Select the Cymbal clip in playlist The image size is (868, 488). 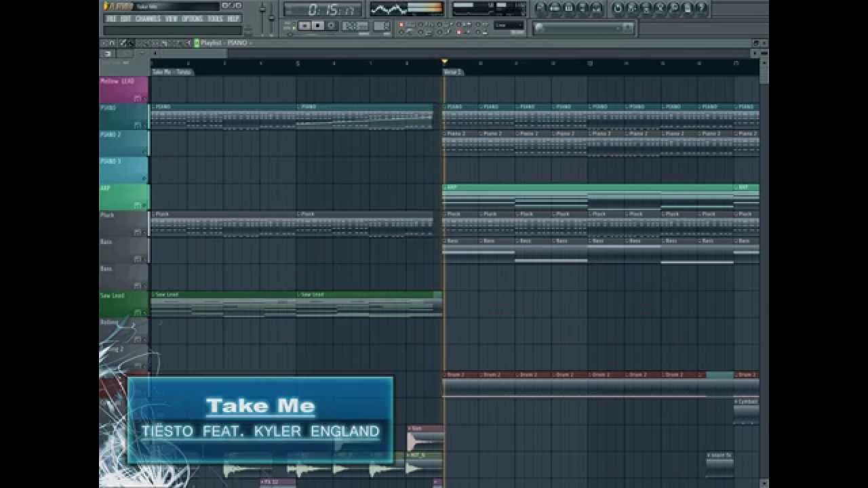click(x=746, y=411)
